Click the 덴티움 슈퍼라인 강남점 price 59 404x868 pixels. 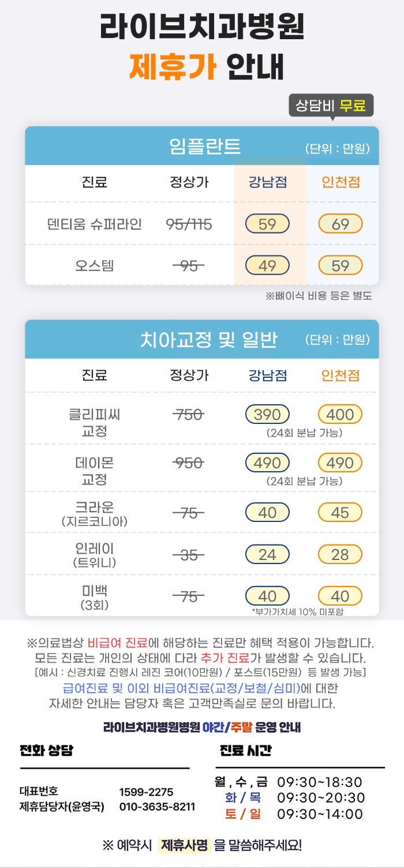(x=267, y=224)
